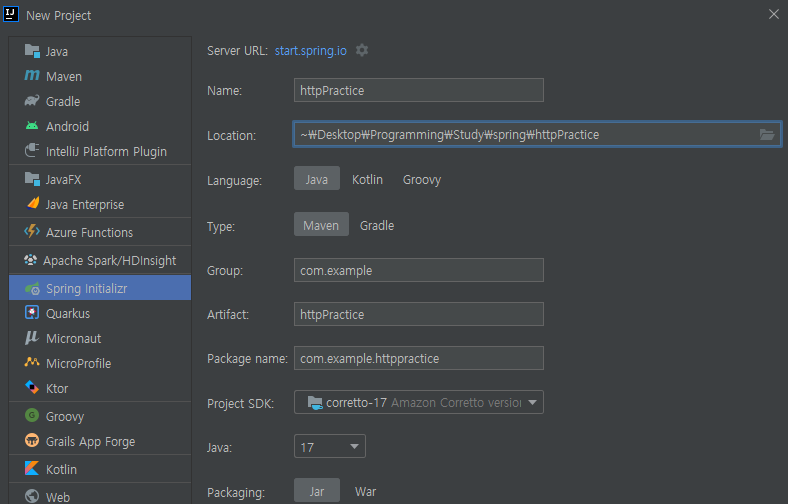Select IntelliJ Platform Plugin in sidebar
788x504 pixels.
click(x=100, y=151)
